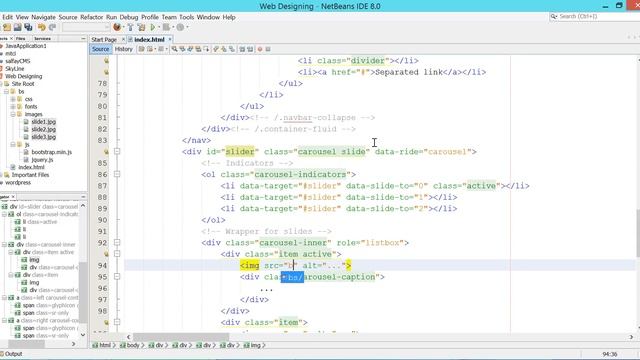Click the editor horizontal scrollbar thumb

(181, 337)
